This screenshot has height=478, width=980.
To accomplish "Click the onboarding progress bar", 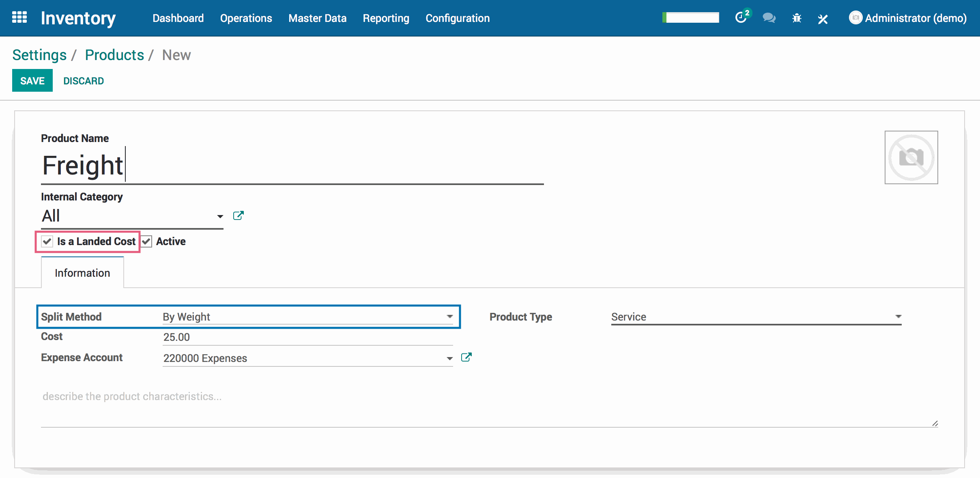I will 691,17.
